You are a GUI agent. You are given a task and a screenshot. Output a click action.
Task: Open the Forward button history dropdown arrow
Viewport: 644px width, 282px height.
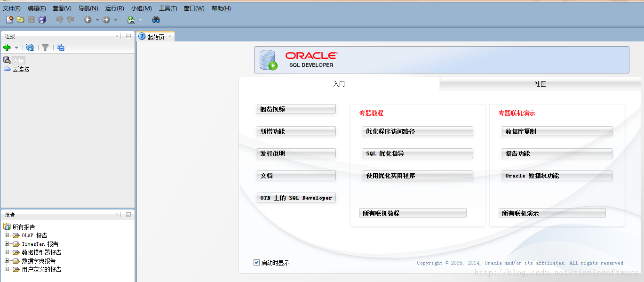[x=116, y=20]
